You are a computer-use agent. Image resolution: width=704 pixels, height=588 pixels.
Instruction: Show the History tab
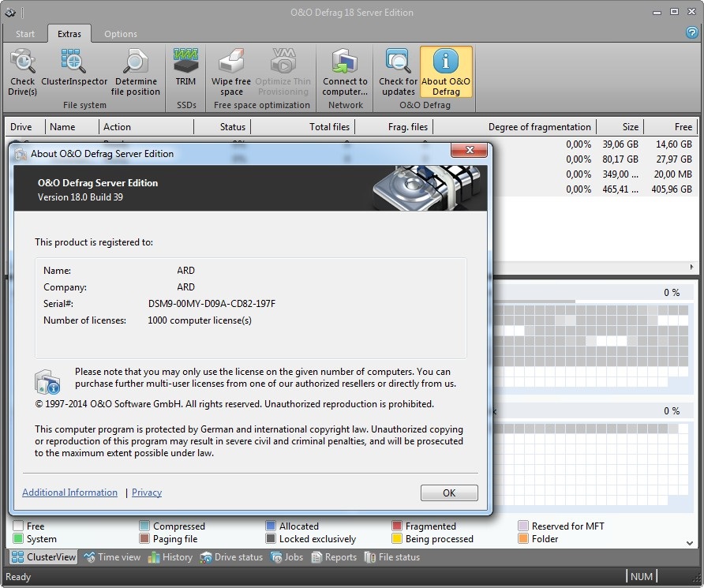(x=170, y=557)
